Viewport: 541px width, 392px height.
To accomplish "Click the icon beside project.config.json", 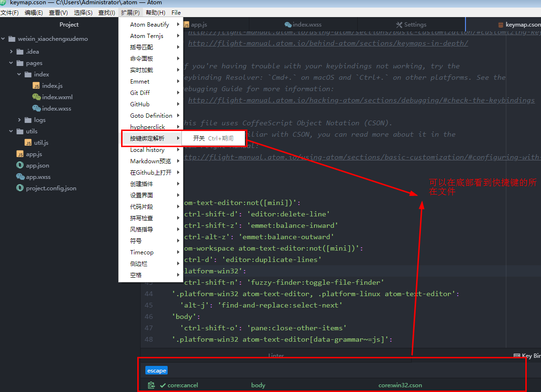I will pos(20,188).
